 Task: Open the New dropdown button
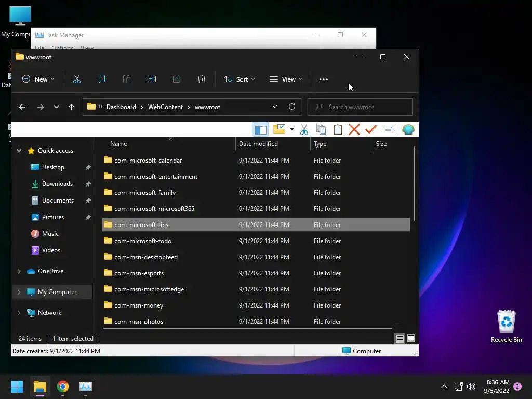coord(38,79)
